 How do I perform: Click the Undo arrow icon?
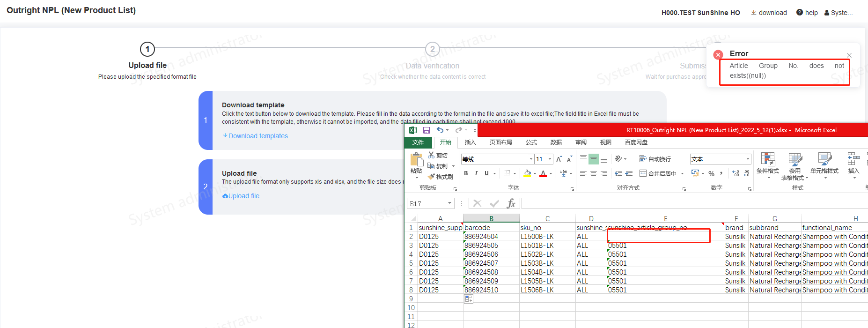pyautogui.click(x=440, y=130)
